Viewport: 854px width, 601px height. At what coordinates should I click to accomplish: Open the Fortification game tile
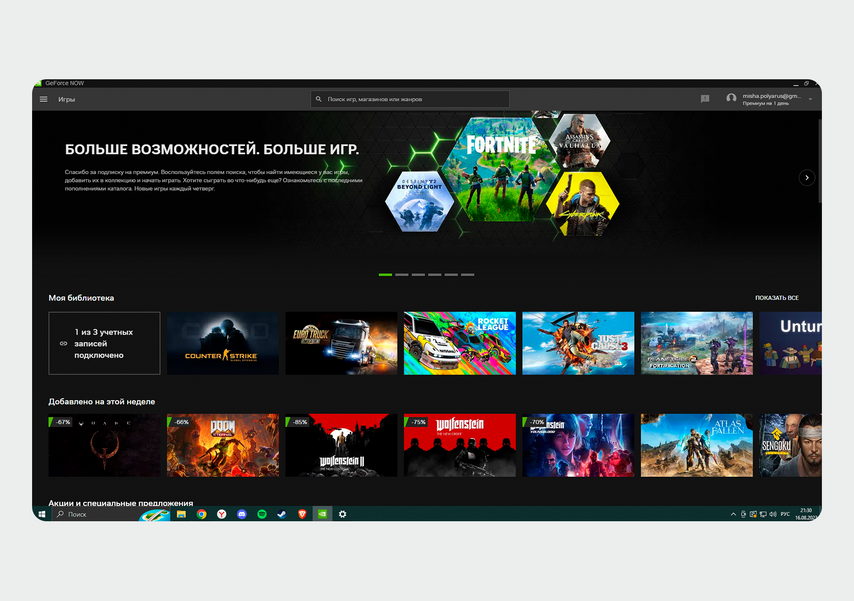[697, 343]
